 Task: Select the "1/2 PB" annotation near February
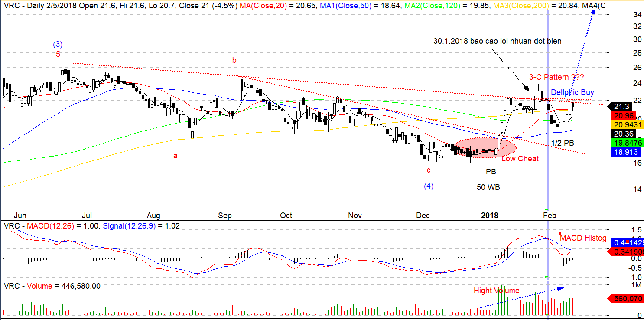tap(563, 142)
